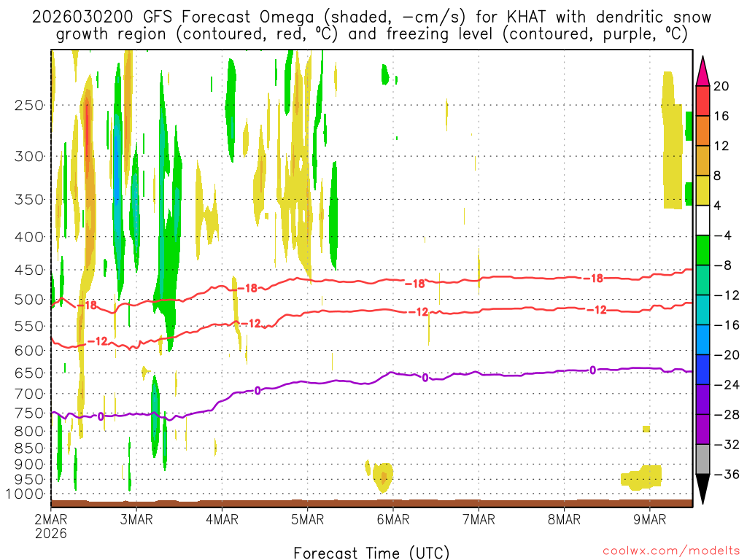Click the orange 12–16 colorbar segment
The image size is (747, 560).
click(x=703, y=131)
